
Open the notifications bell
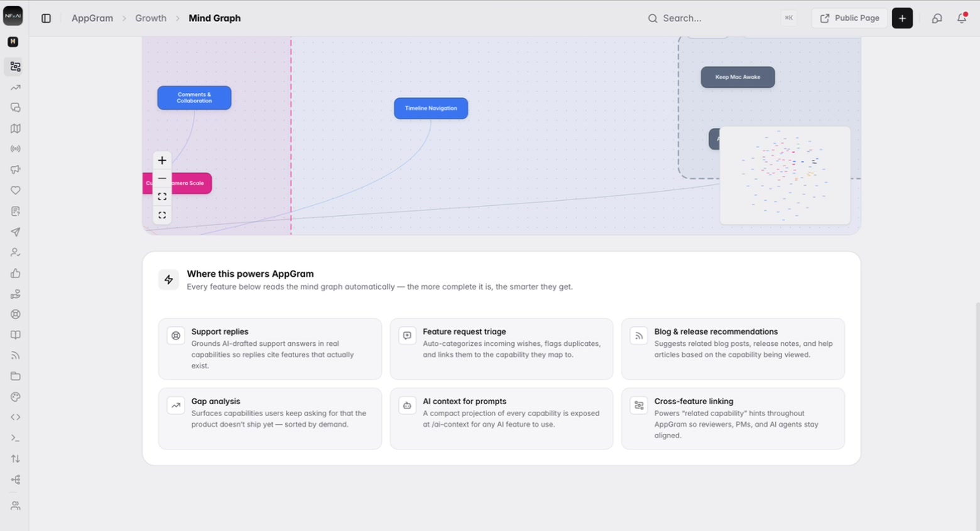tap(962, 18)
